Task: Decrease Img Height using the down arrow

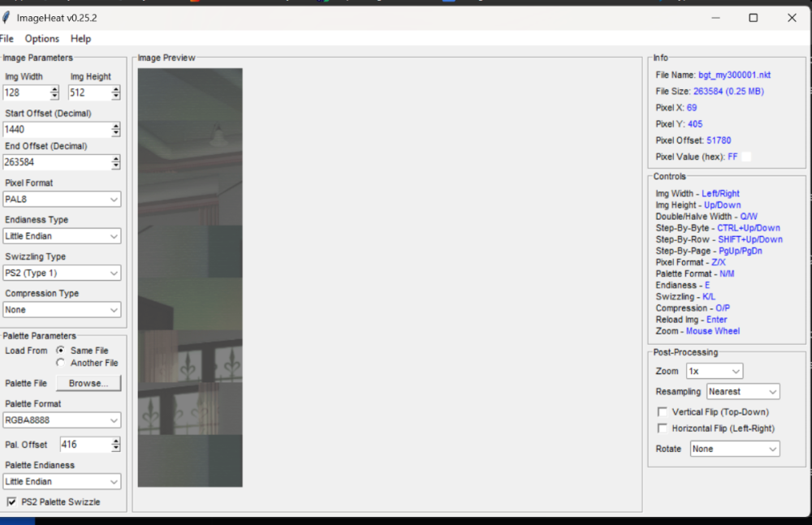Action: tap(116, 97)
